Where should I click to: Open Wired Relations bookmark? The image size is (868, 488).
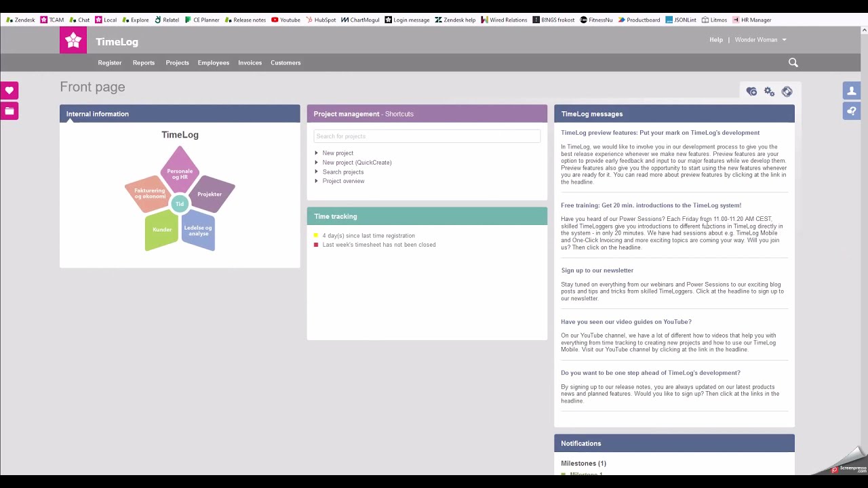point(504,20)
